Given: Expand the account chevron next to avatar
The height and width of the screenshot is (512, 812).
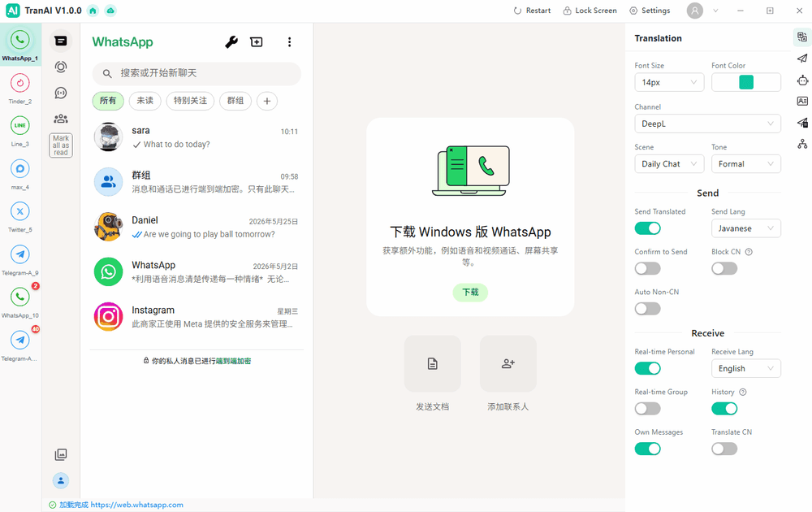Looking at the screenshot, I should (715, 11).
